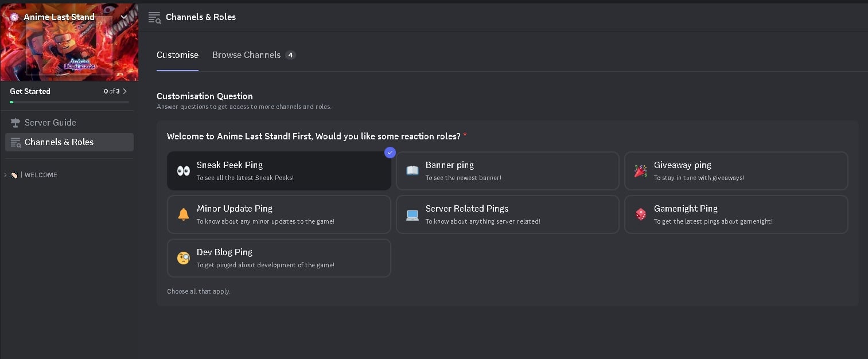Pick the Dev Blog Ping option
The image size is (868, 359).
pos(279,258)
